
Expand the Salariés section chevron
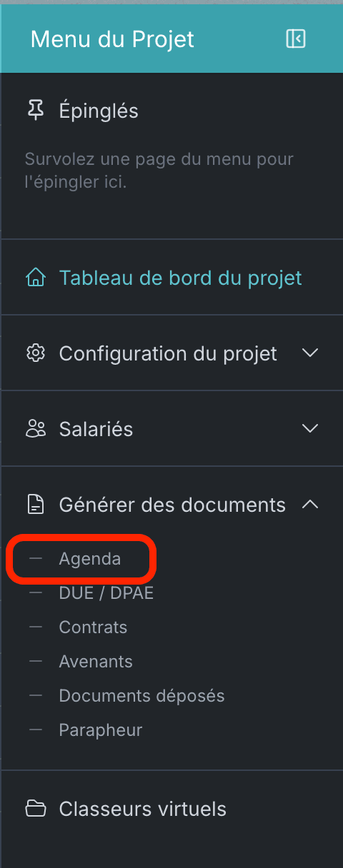[309, 428]
